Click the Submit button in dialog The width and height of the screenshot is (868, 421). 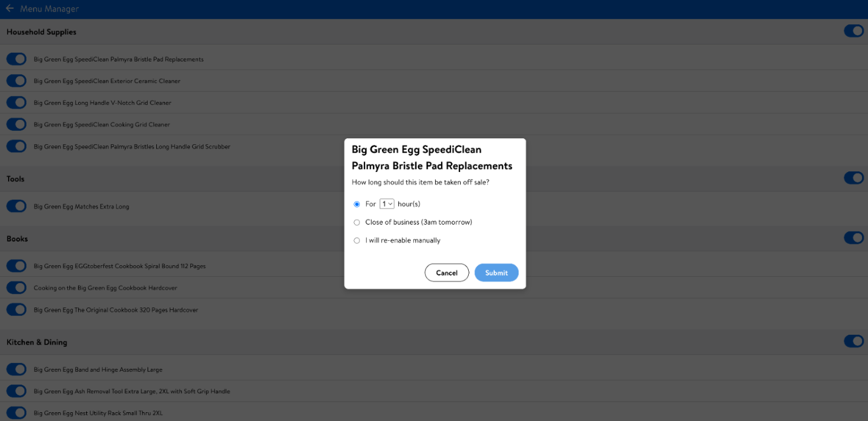[x=496, y=273]
